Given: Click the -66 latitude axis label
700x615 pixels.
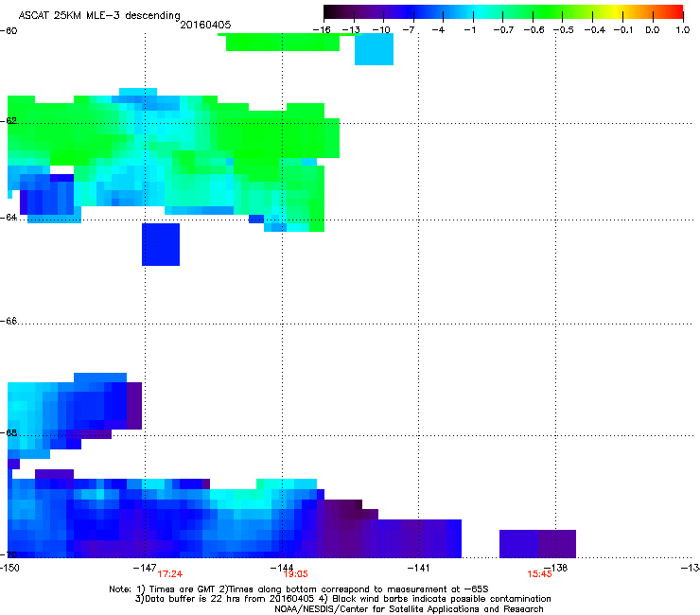Looking at the screenshot, I should point(9,321).
